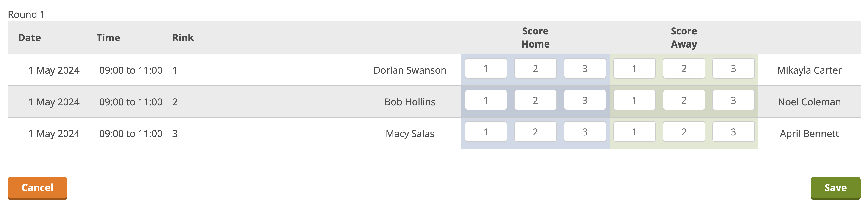868x214 pixels.
Task: Click Mikayla Carter's away score box 2
Action: click(x=684, y=68)
